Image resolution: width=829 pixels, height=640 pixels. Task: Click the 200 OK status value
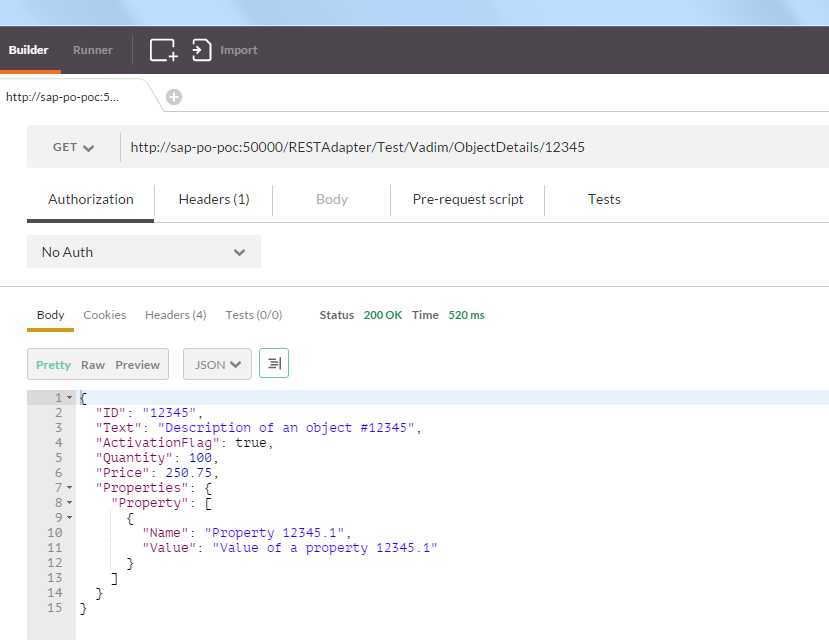(x=383, y=315)
